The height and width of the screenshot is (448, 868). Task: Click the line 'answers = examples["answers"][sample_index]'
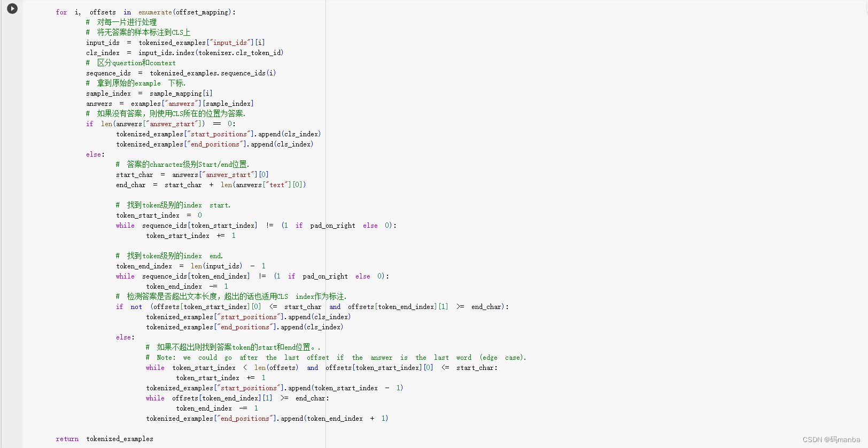(x=170, y=104)
